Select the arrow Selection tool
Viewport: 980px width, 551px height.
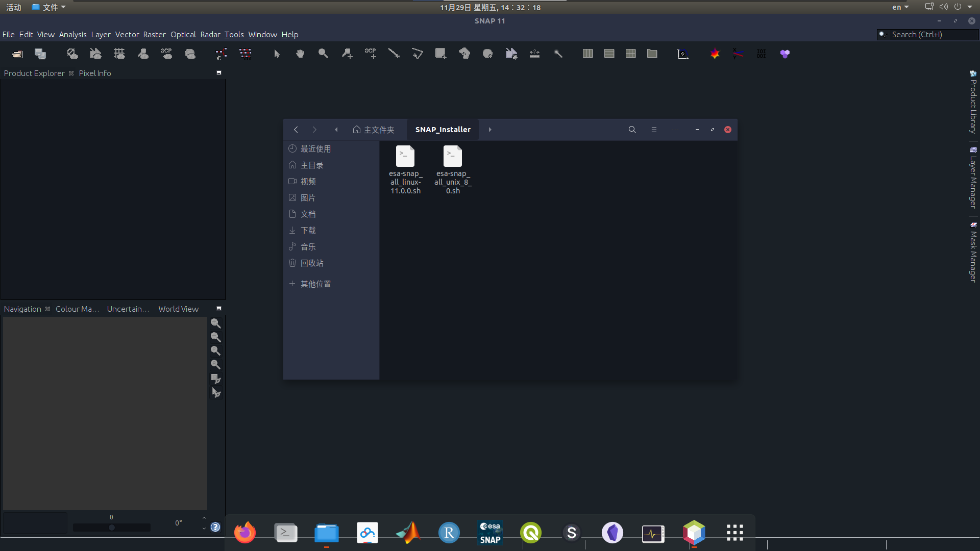coord(277,54)
